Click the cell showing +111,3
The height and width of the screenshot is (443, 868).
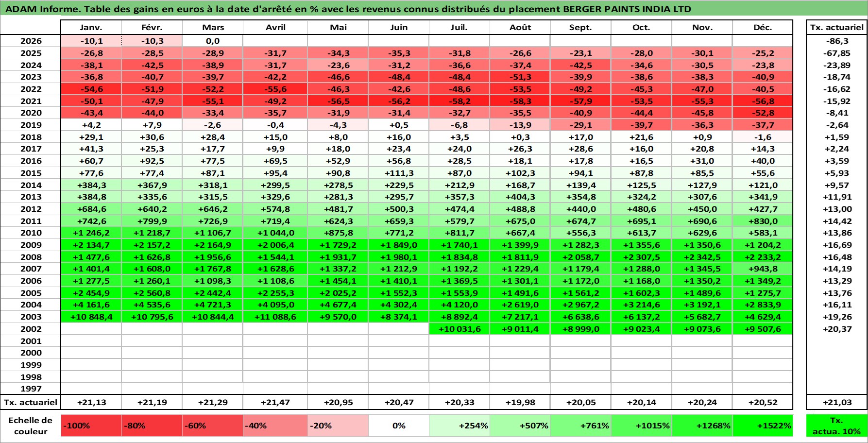399,173
